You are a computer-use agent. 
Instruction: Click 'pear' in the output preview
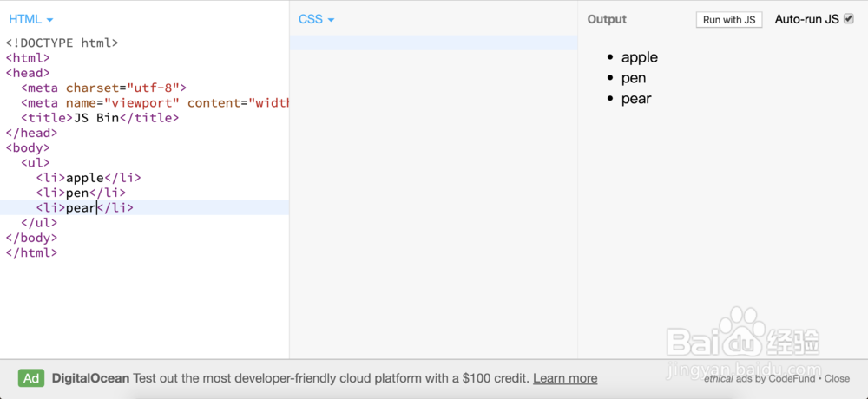point(636,99)
